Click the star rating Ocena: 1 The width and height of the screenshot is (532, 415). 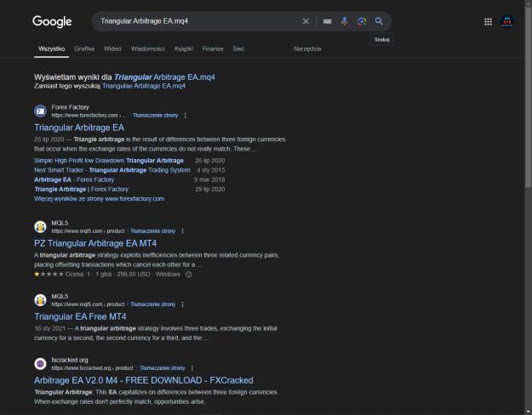(62, 274)
